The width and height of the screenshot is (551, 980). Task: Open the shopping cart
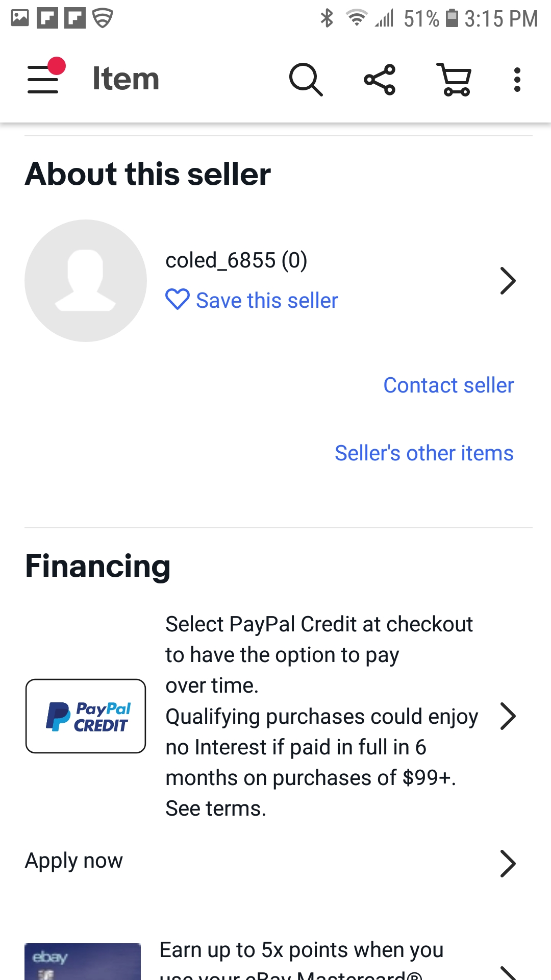(x=455, y=80)
